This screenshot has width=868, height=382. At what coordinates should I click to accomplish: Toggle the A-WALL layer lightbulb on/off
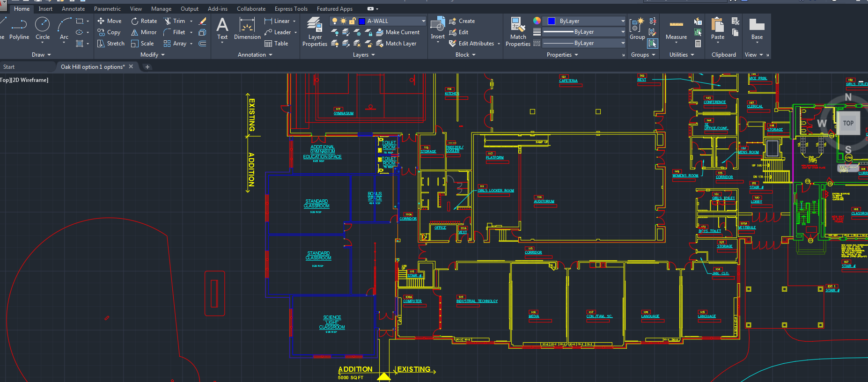334,21
